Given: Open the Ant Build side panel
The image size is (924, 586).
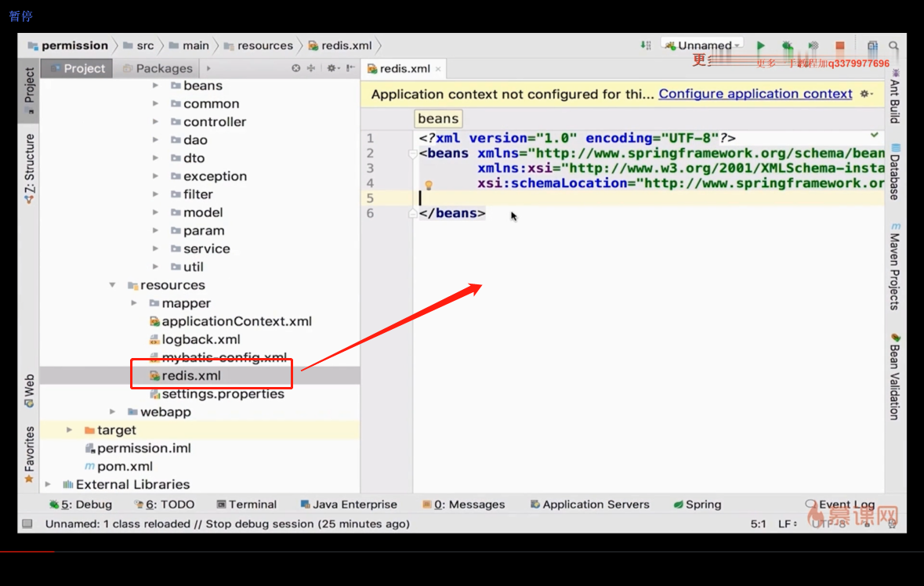Looking at the screenshot, I should [x=895, y=96].
